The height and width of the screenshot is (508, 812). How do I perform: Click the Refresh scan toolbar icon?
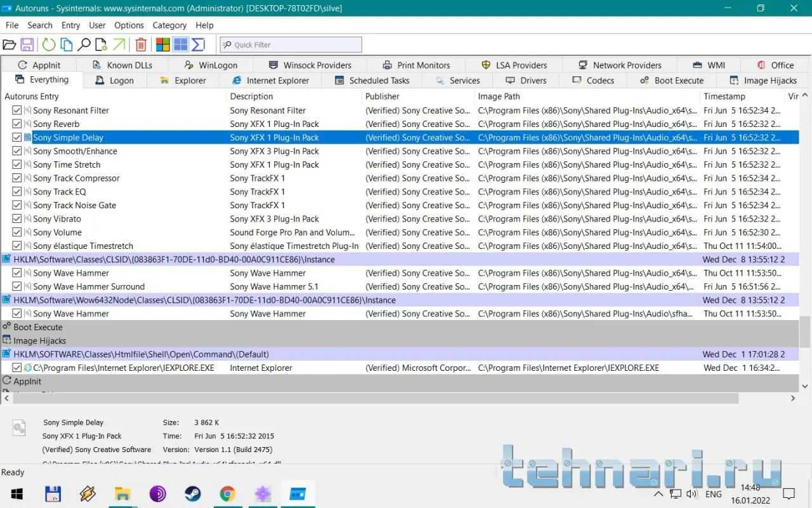click(x=48, y=44)
